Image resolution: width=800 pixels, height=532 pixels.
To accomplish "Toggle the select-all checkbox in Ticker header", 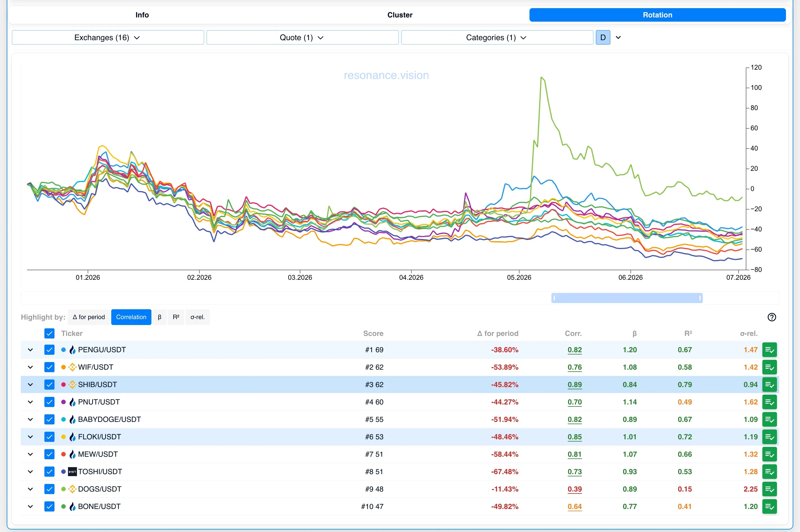I will click(x=49, y=333).
